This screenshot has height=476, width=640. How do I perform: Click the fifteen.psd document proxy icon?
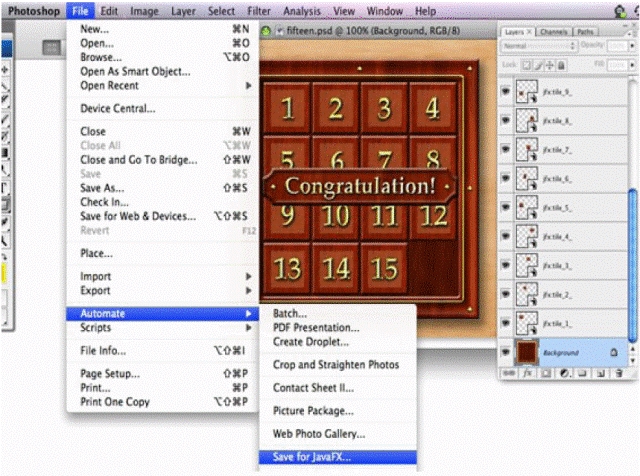(280, 31)
